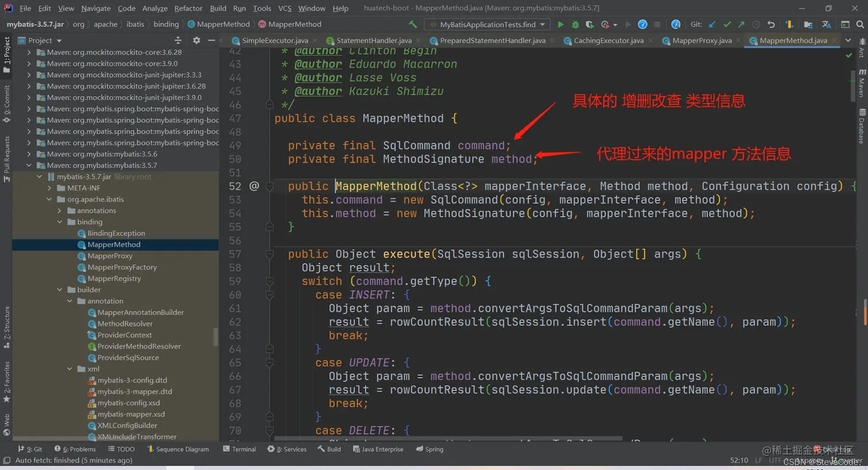Open run configuration dropdown MyBatisApplicationTests.find
Viewport: 868px width, 470px height.
coord(487,24)
